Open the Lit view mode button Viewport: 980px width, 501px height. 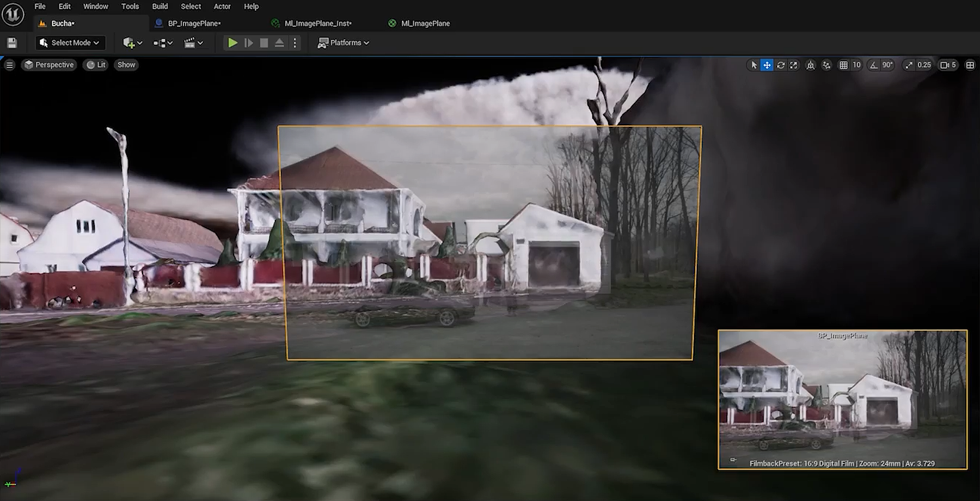[x=96, y=65]
